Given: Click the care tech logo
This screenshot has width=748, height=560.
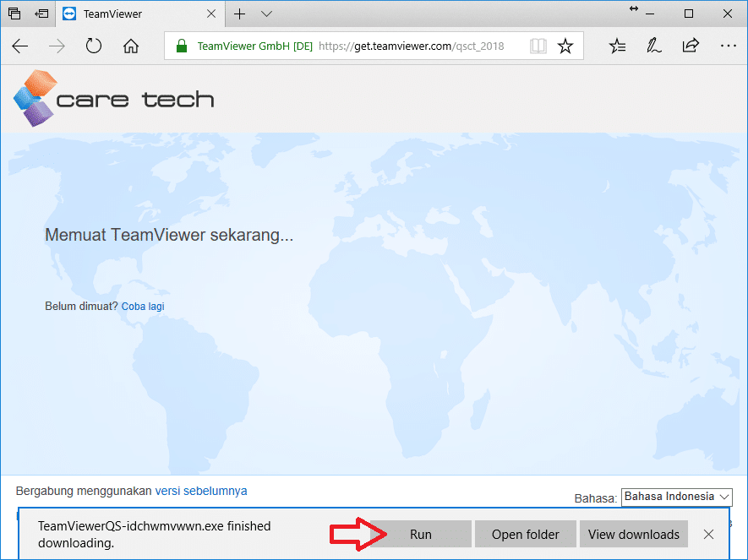Looking at the screenshot, I should tap(113, 98).
